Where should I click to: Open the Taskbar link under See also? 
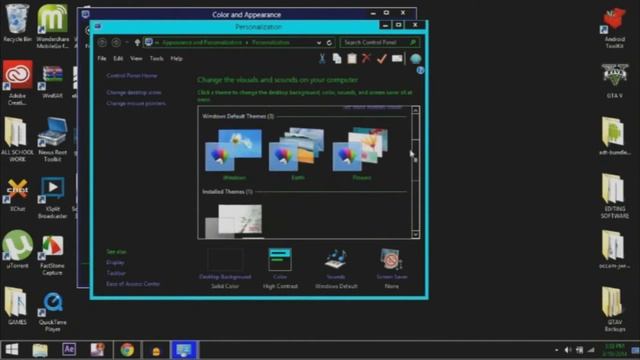click(x=116, y=273)
